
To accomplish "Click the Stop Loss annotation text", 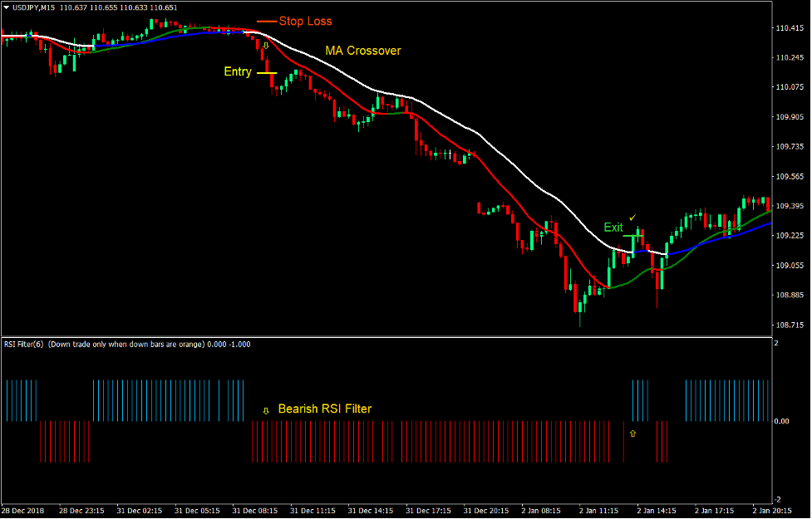I will click(305, 21).
